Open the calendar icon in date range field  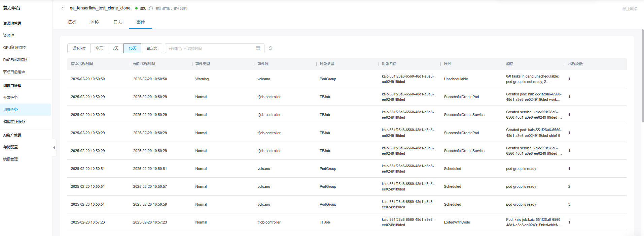[x=258, y=48]
